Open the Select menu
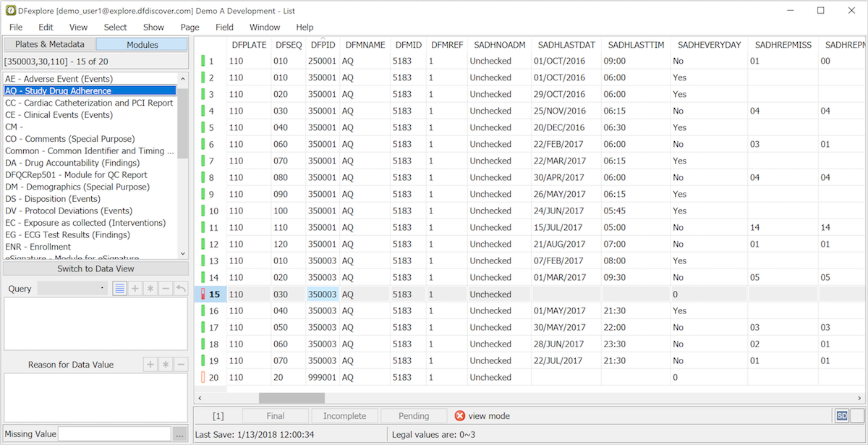868x445 pixels. pos(115,27)
